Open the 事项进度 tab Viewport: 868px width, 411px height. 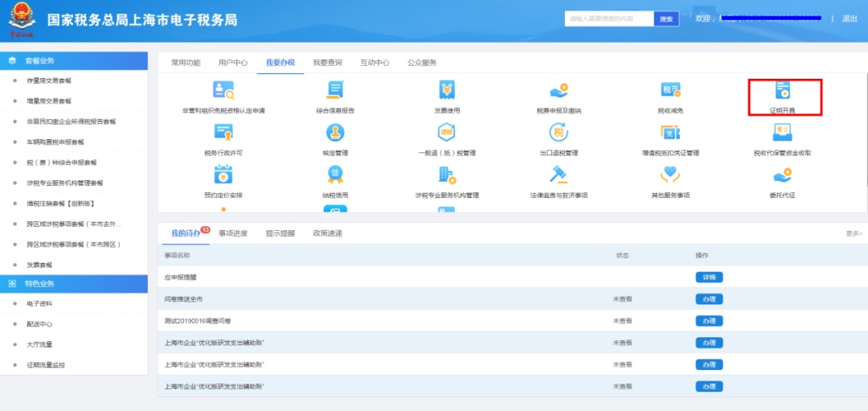[x=233, y=233]
